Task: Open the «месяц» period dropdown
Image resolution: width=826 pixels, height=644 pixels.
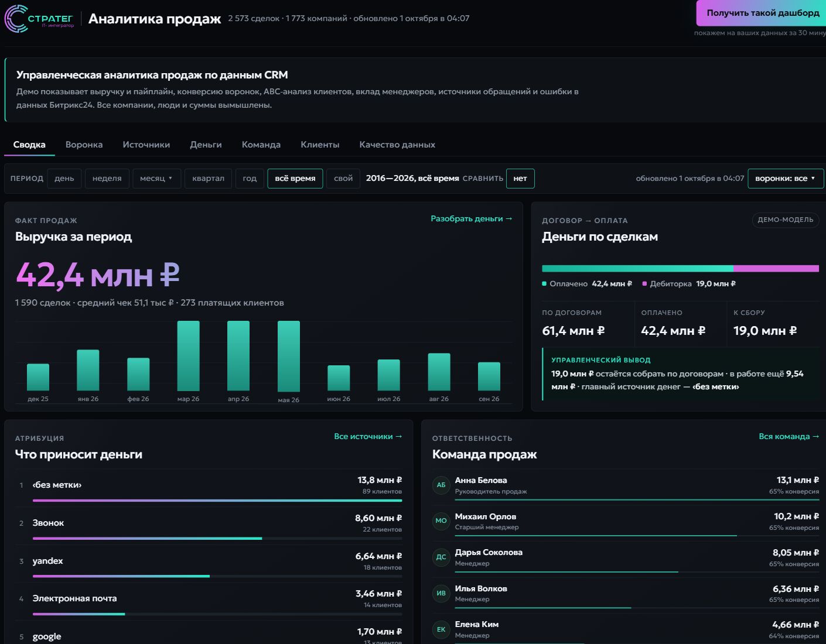Action: click(156, 179)
